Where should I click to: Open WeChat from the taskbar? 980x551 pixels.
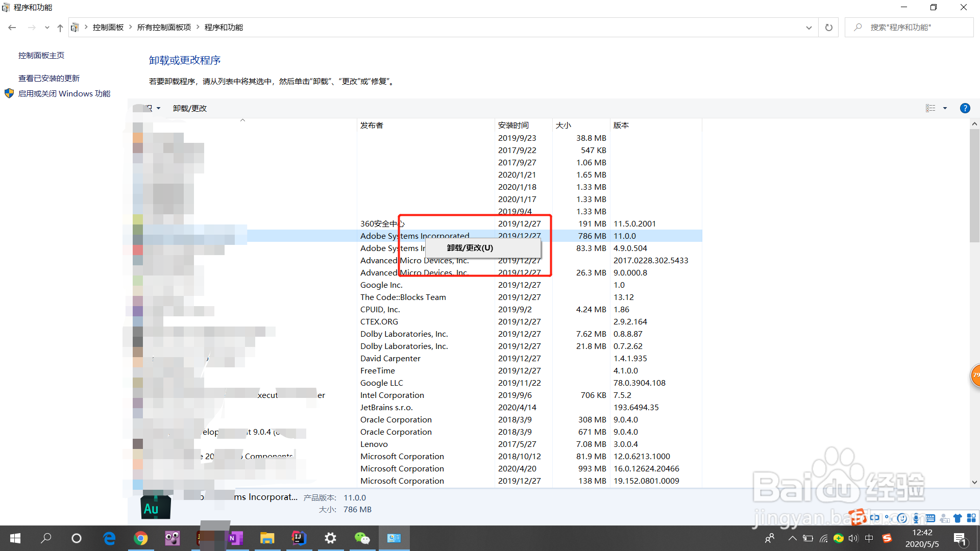point(362,538)
